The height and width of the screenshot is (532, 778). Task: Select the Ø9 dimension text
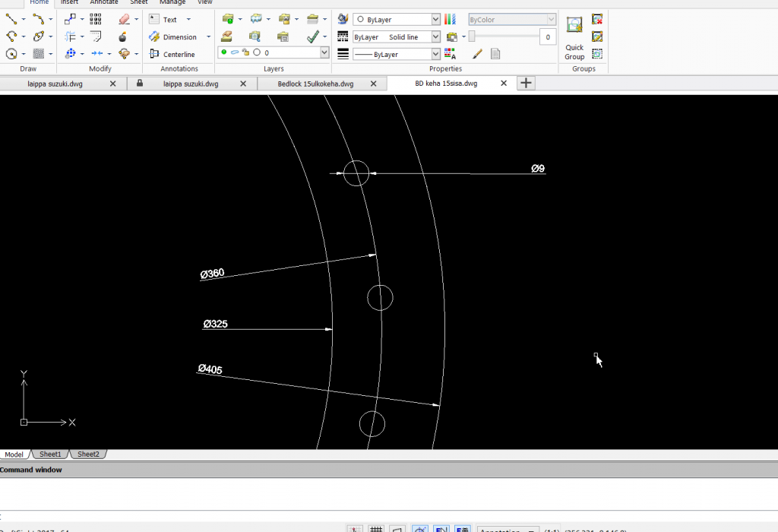pos(538,168)
